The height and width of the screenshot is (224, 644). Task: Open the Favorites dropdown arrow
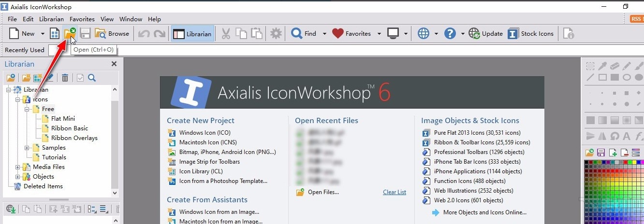point(379,34)
